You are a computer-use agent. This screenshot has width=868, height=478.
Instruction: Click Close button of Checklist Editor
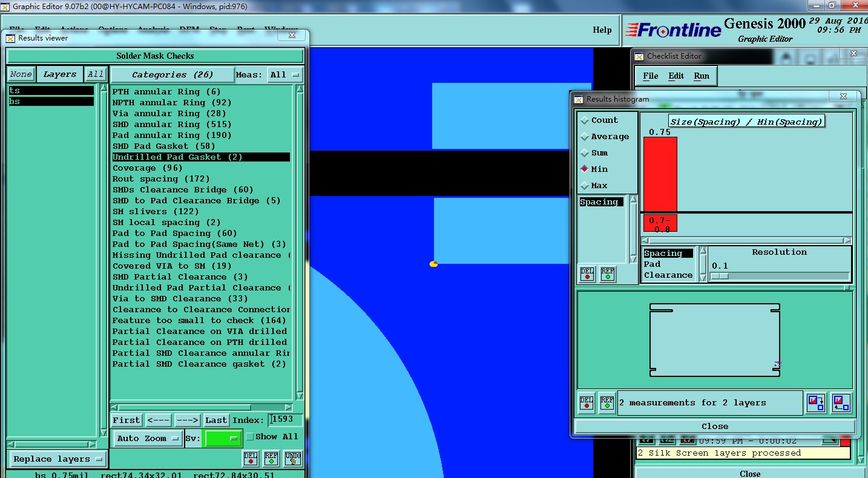750,474
